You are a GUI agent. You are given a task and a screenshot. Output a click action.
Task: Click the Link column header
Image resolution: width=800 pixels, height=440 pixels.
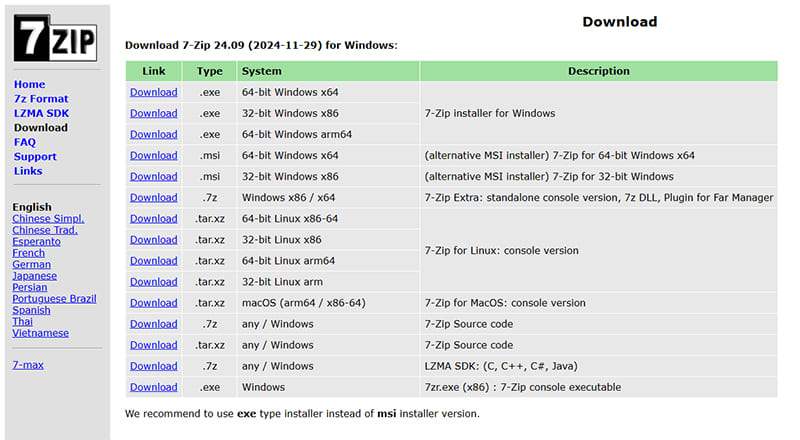[154, 71]
